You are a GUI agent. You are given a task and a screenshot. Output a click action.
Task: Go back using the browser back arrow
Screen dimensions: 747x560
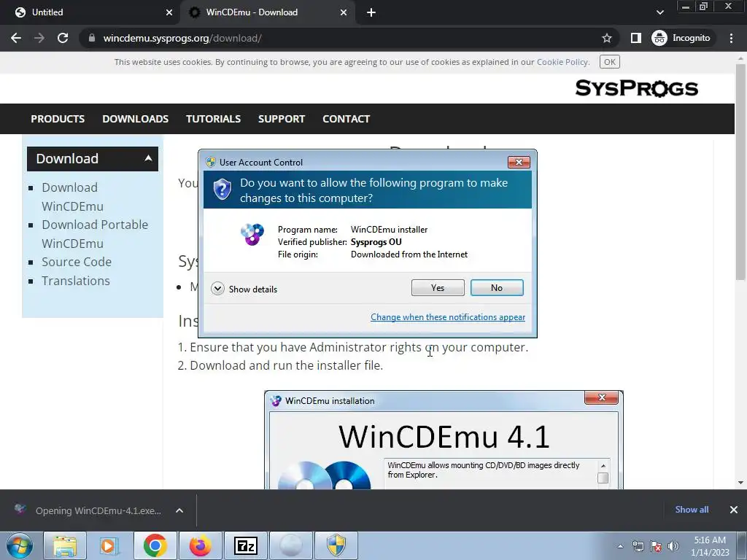tap(16, 38)
